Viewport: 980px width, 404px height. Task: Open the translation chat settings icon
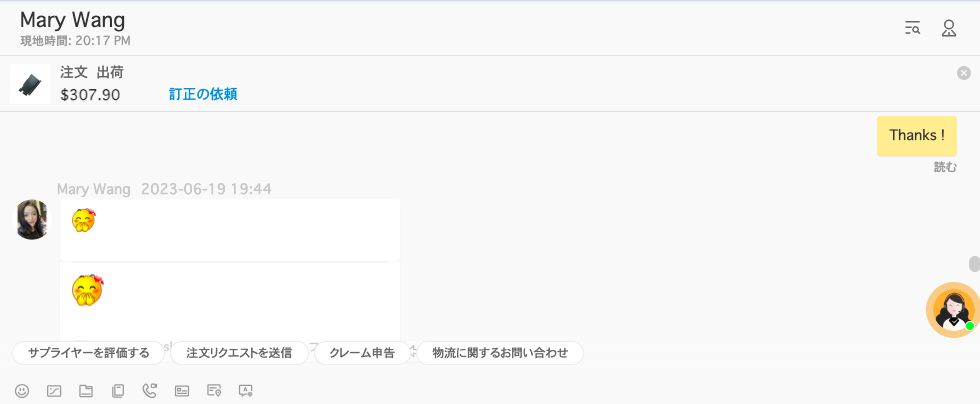246,391
